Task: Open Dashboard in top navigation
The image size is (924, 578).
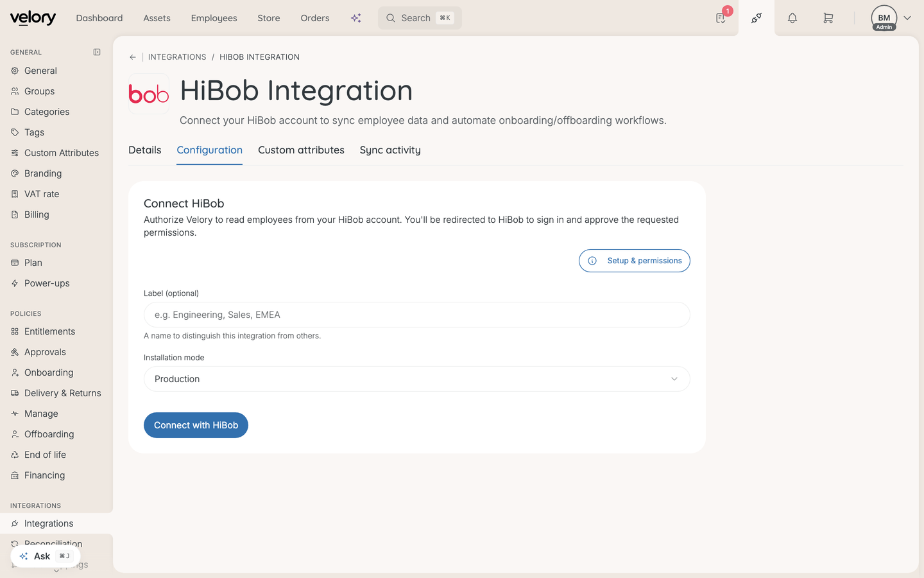Action: [99, 18]
